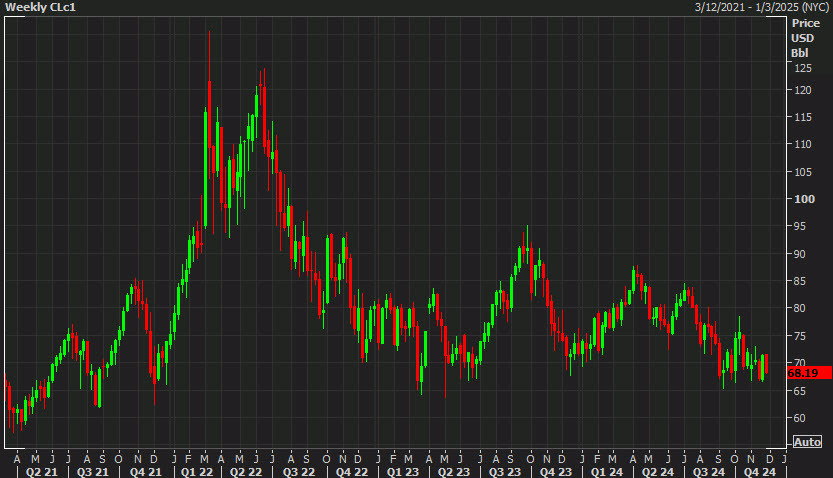Click the Q1 23 quarter label

(x=403, y=472)
